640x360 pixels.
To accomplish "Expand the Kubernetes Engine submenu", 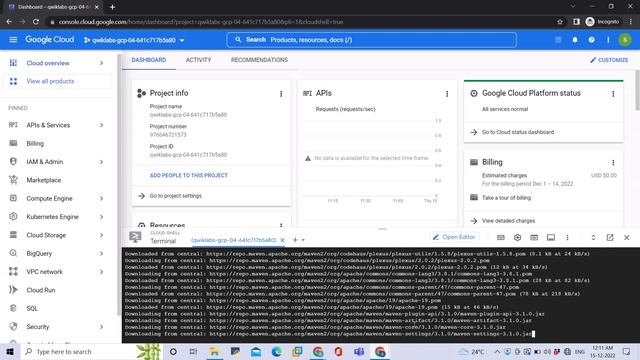I will (x=102, y=217).
